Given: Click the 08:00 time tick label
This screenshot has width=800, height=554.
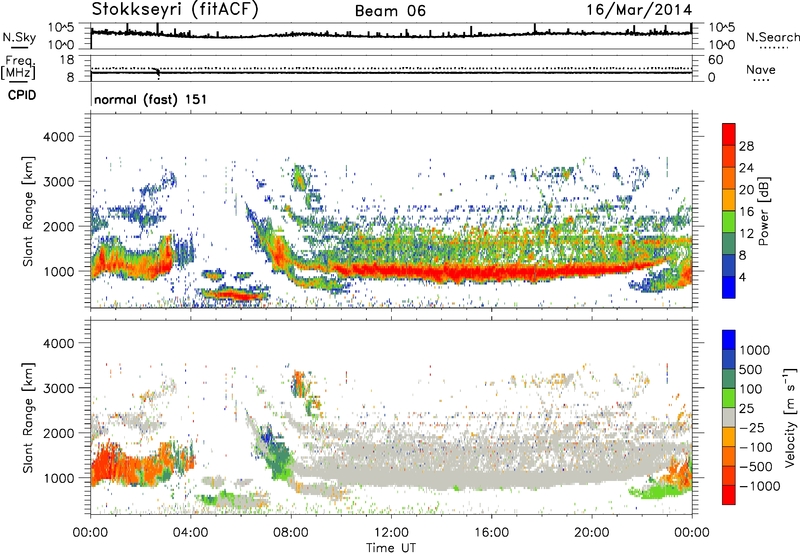Looking at the screenshot, I should pos(291,533).
